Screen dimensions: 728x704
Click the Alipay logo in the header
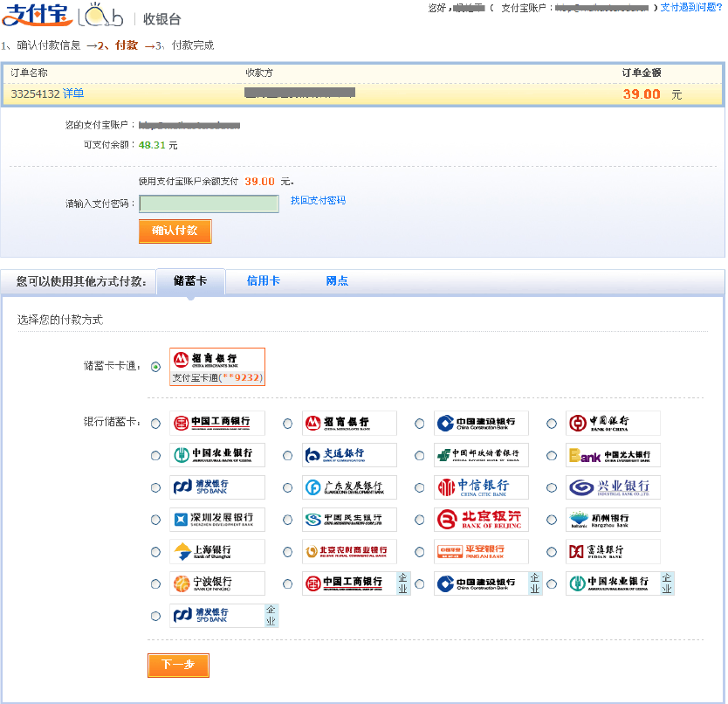click(x=36, y=16)
